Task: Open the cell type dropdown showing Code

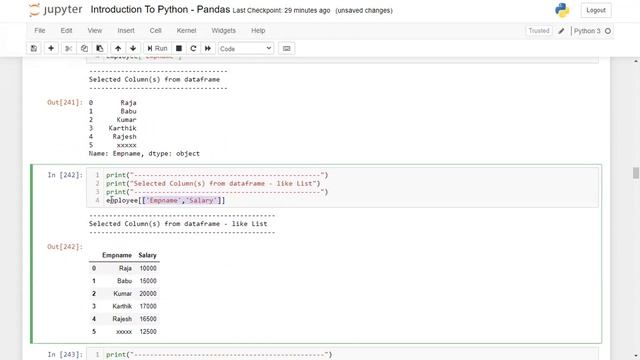Action: pos(246,49)
